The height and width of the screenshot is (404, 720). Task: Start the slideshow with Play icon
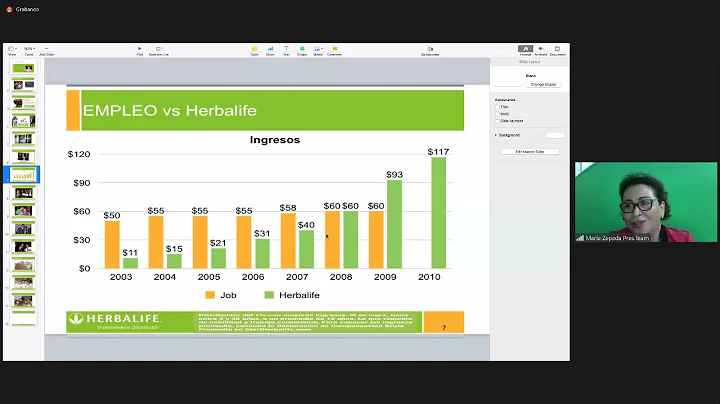click(140, 49)
